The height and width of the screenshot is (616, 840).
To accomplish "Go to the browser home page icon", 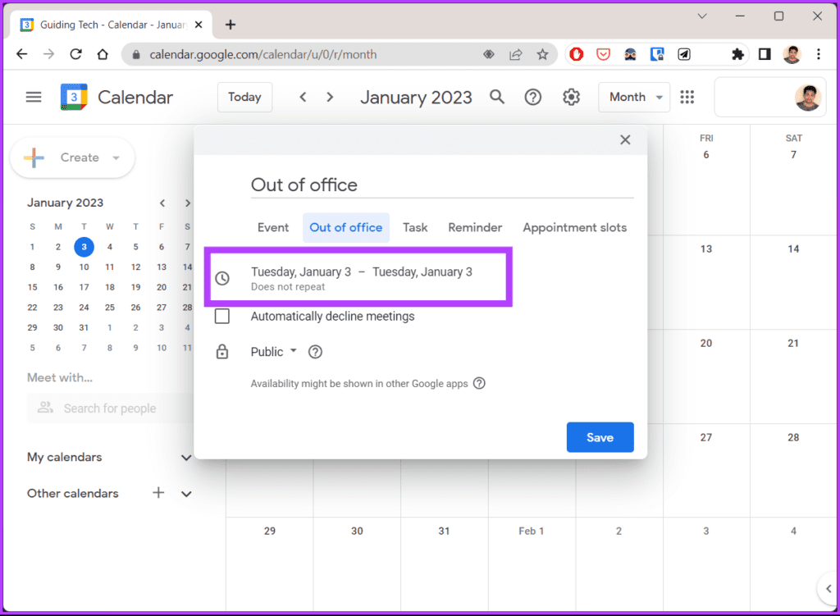I will pos(103,54).
